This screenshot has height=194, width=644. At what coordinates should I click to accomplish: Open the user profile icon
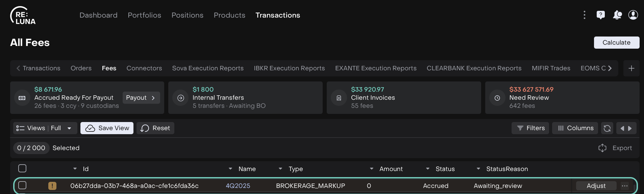coord(633,15)
